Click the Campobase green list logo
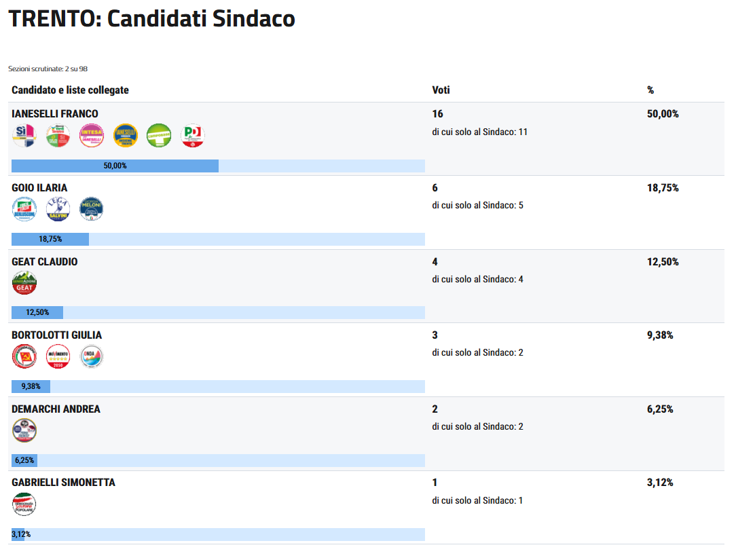 159,136
